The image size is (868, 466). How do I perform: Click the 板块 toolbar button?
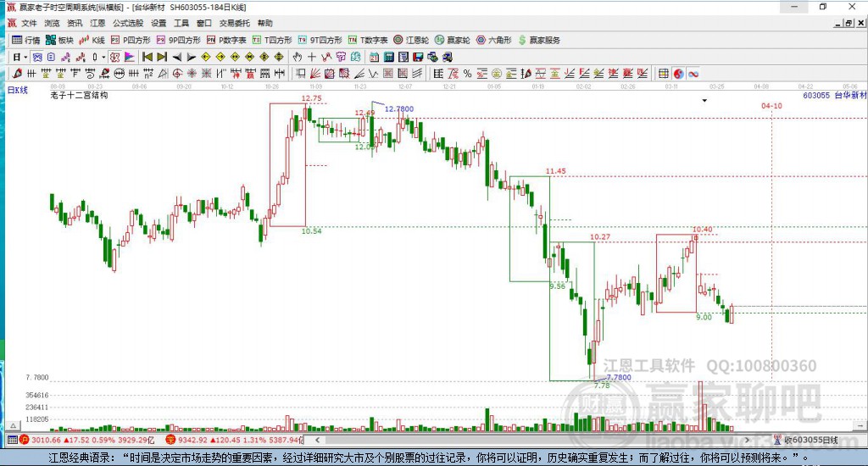click(x=59, y=40)
